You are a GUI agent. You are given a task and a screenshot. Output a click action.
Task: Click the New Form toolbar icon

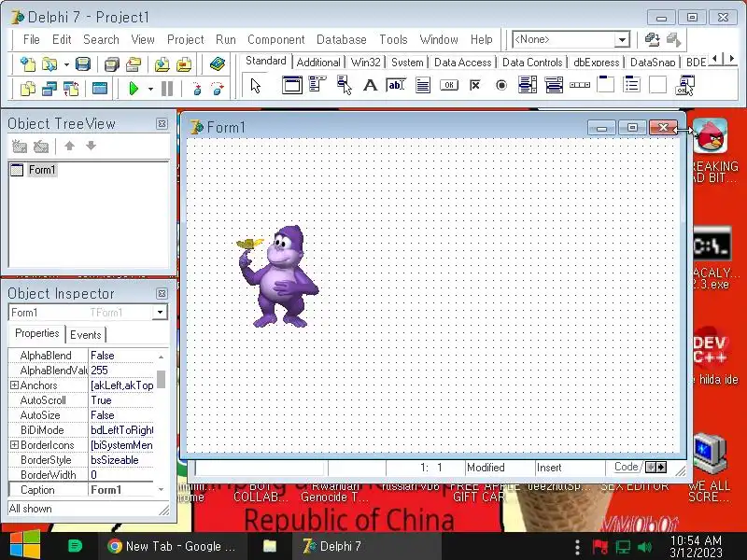(100, 89)
